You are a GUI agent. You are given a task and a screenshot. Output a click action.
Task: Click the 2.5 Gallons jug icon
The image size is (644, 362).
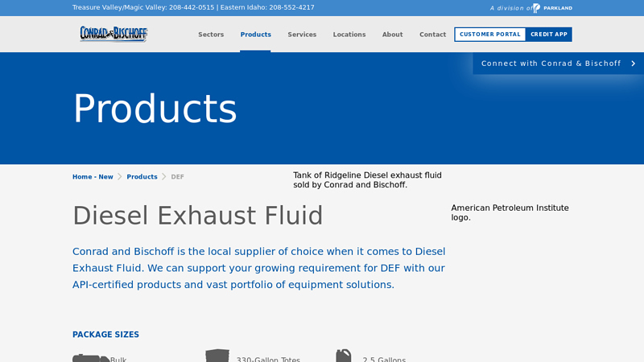click(344, 356)
